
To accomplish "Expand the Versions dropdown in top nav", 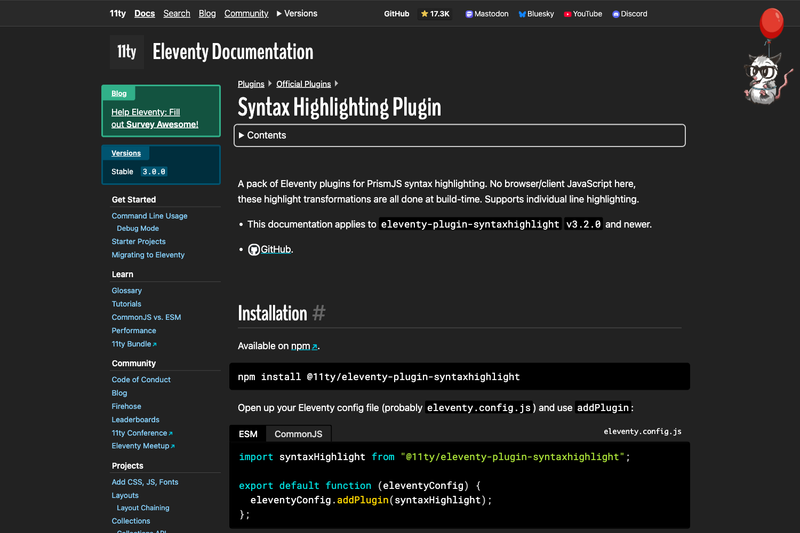I will [x=297, y=14].
